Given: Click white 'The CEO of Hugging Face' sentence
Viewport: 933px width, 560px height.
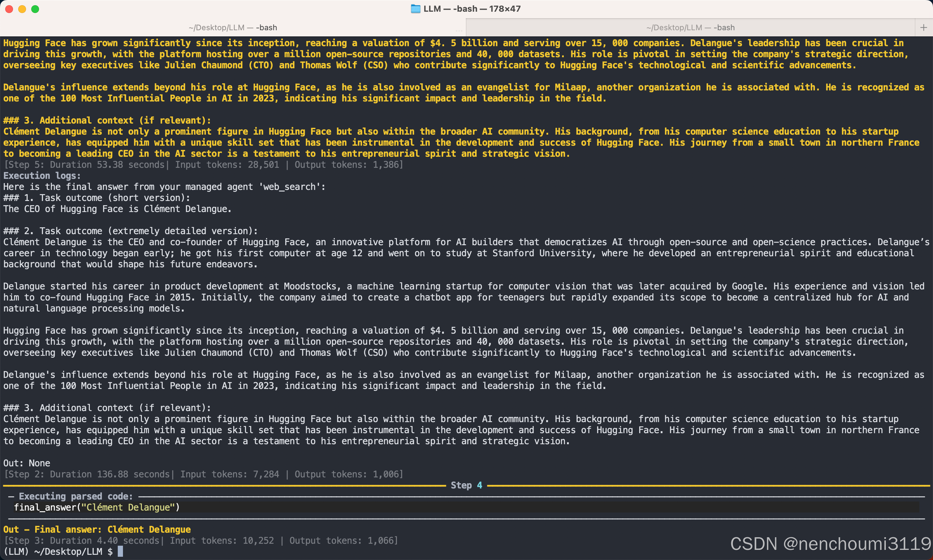Looking at the screenshot, I should [117, 209].
